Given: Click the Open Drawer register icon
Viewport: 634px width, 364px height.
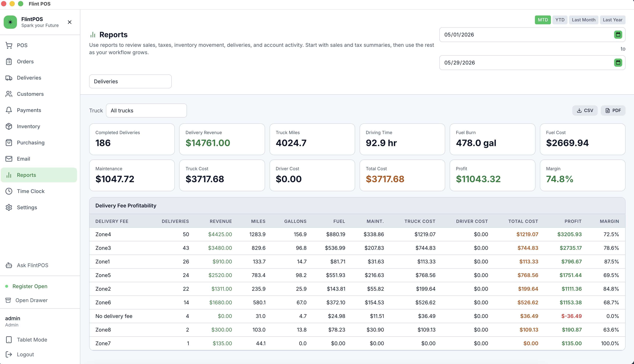Looking at the screenshot, I should (x=8, y=300).
